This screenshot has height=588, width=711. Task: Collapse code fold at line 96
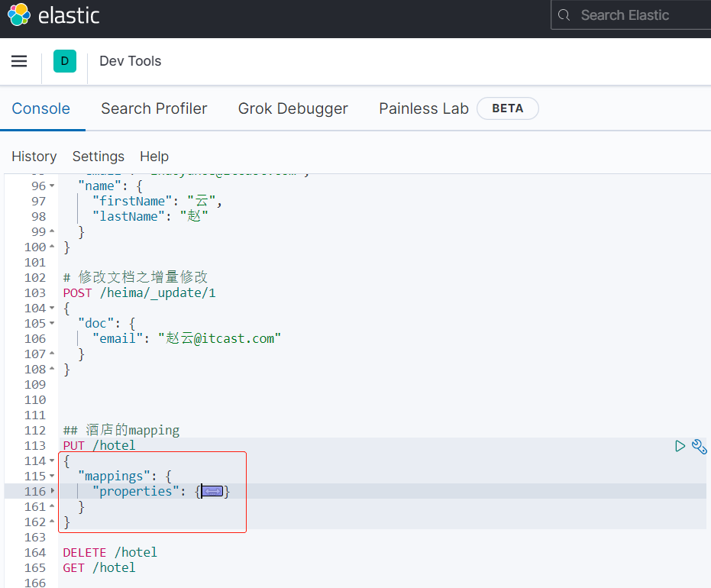tap(52, 186)
